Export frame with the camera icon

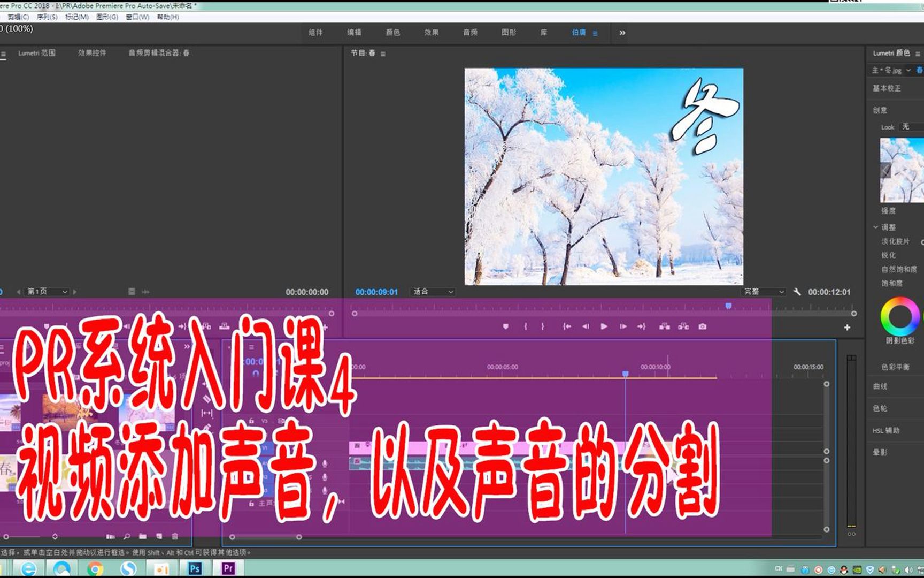point(703,326)
